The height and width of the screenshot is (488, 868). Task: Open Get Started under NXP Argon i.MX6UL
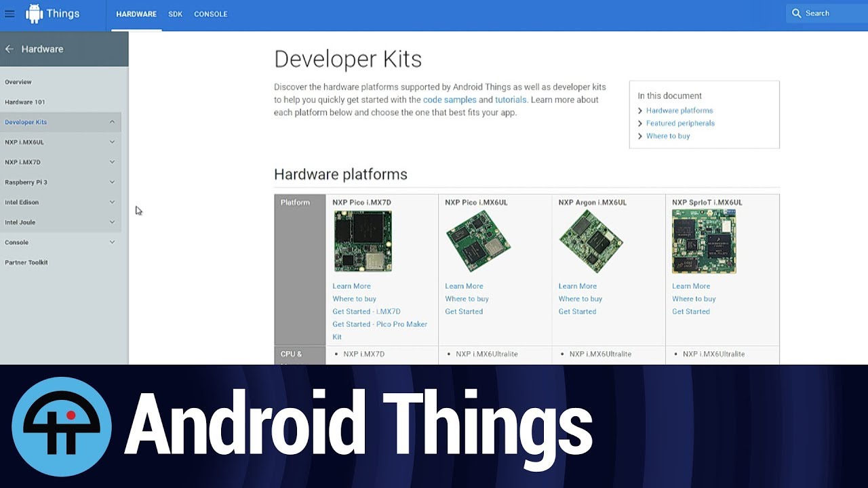click(577, 312)
